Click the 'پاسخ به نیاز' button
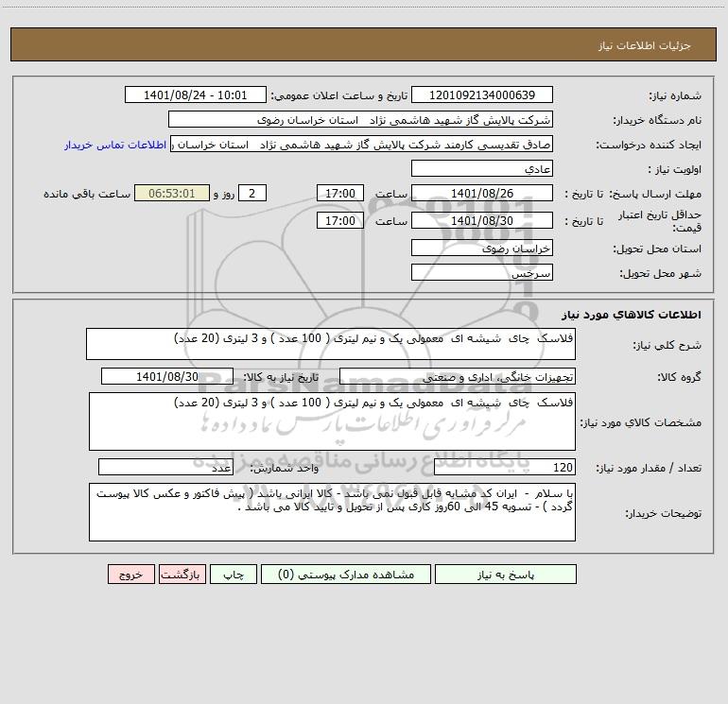Screen dimensions: 728x704 click(x=506, y=574)
